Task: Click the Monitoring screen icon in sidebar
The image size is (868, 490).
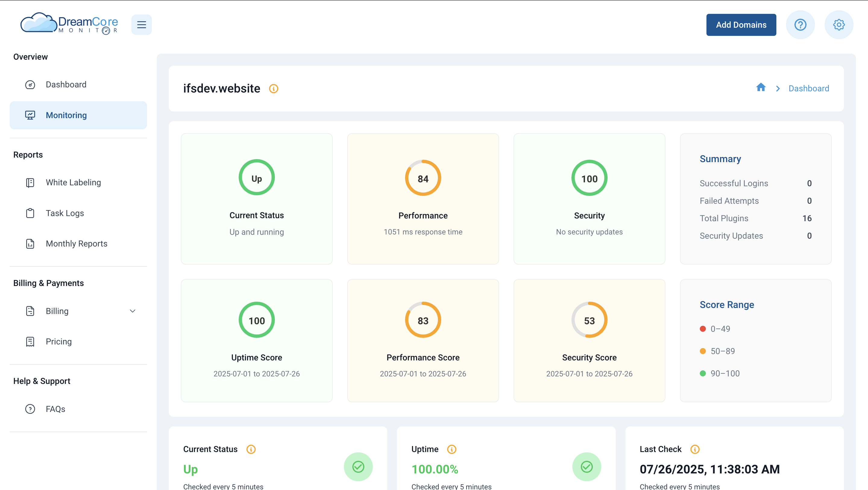Action: pyautogui.click(x=30, y=115)
